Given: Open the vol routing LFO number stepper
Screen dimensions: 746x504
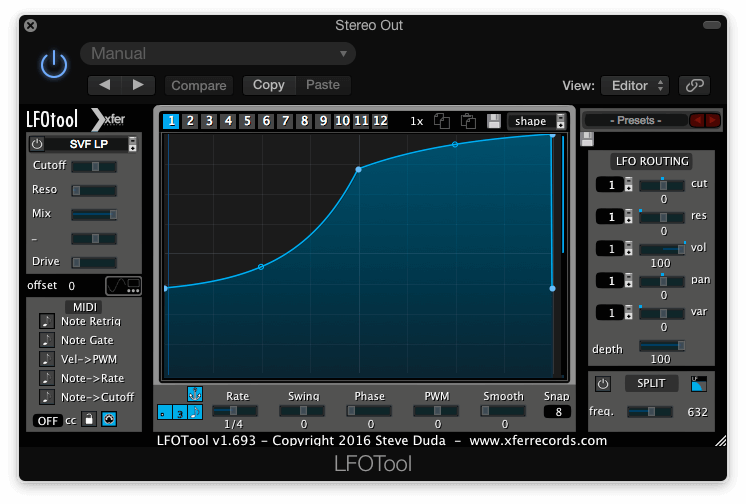Looking at the screenshot, I should coord(628,248).
